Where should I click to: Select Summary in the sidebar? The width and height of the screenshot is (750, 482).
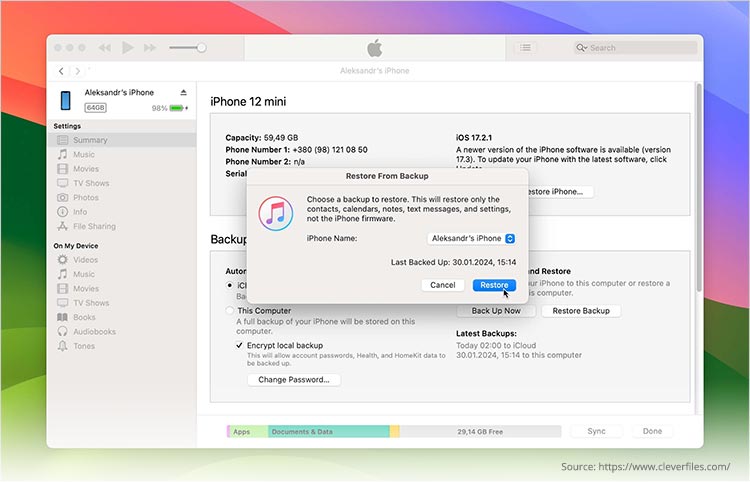point(122,140)
